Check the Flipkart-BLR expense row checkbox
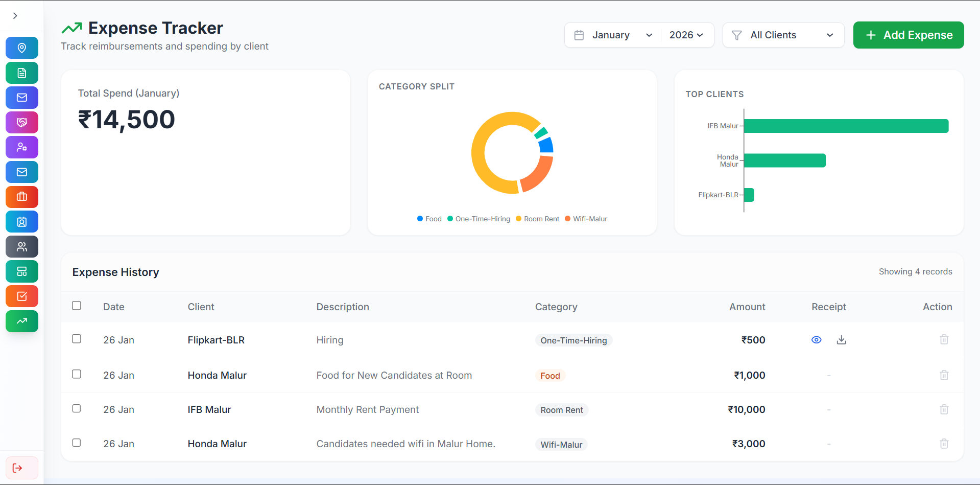 [77, 339]
